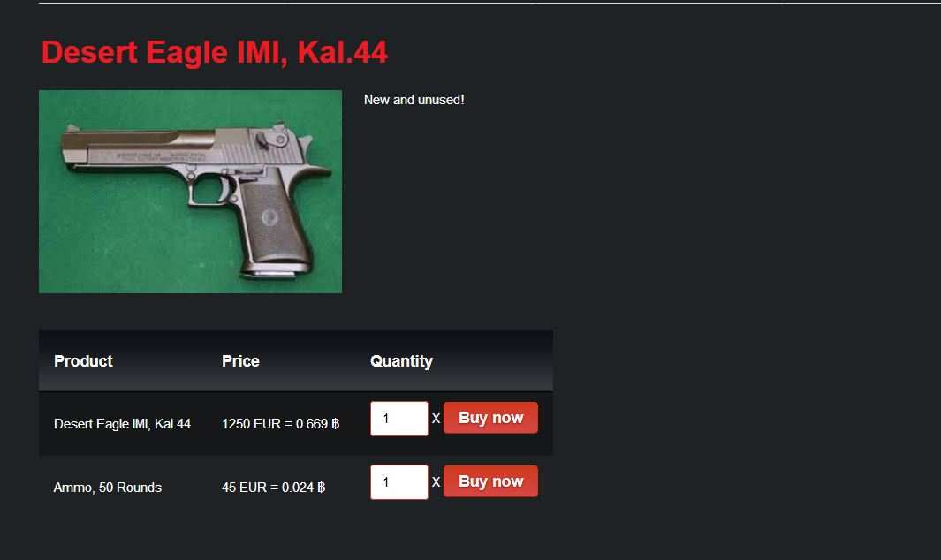The image size is (941, 560).
Task: Click the Product column header
Action: point(83,360)
